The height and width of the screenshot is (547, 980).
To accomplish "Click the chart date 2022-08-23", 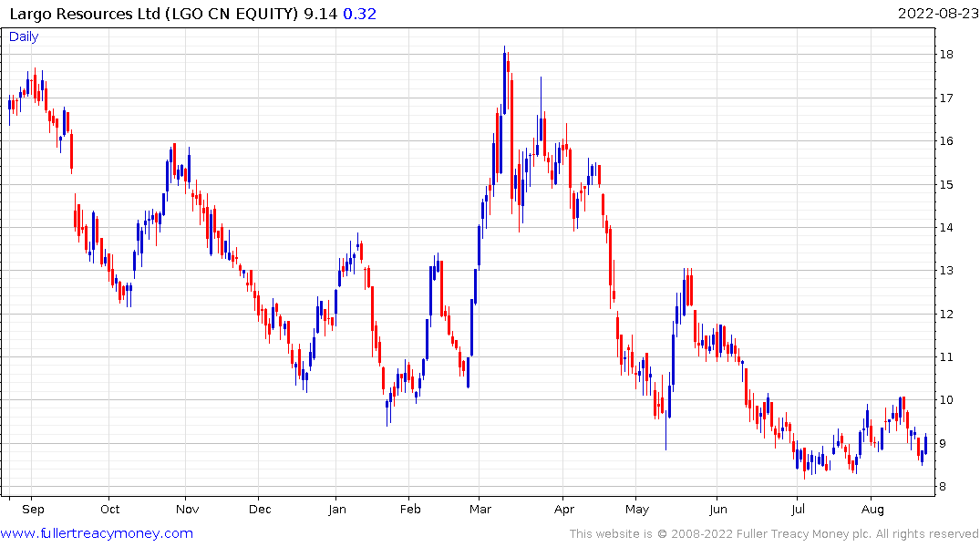I will tap(938, 13).
